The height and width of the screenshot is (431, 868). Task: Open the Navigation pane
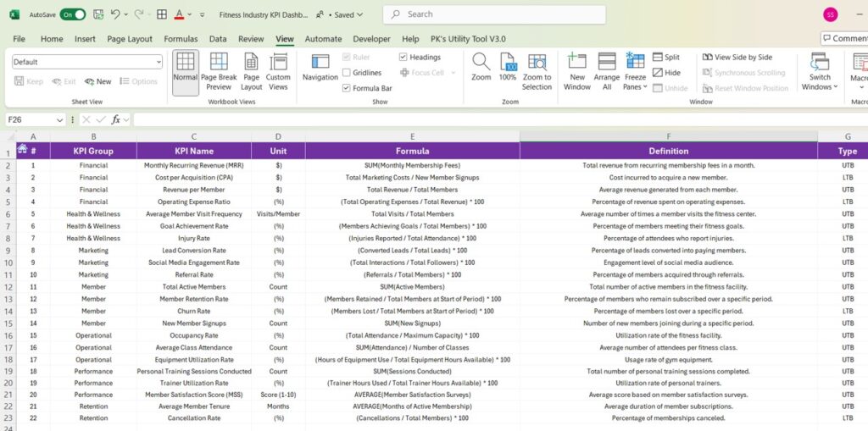point(320,68)
